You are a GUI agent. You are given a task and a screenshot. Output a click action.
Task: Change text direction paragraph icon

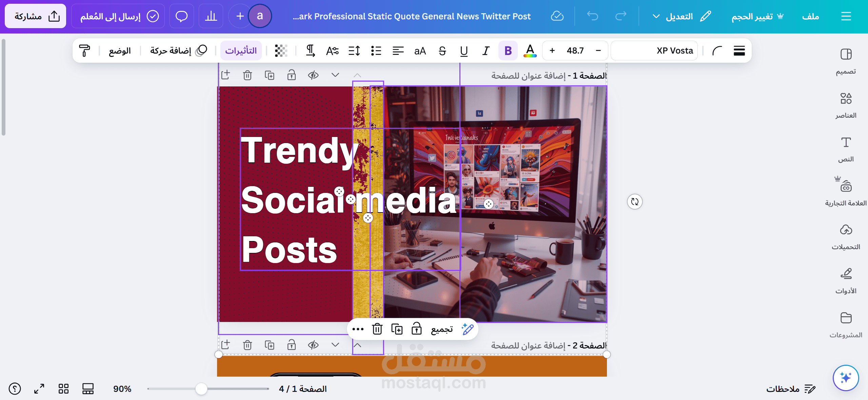[x=310, y=51]
